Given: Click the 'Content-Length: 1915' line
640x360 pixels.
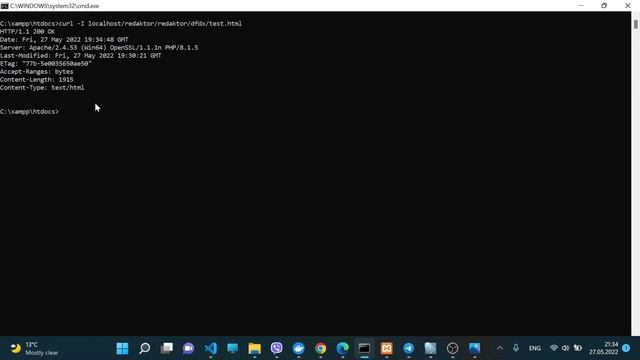Looking at the screenshot, I should point(37,80).
